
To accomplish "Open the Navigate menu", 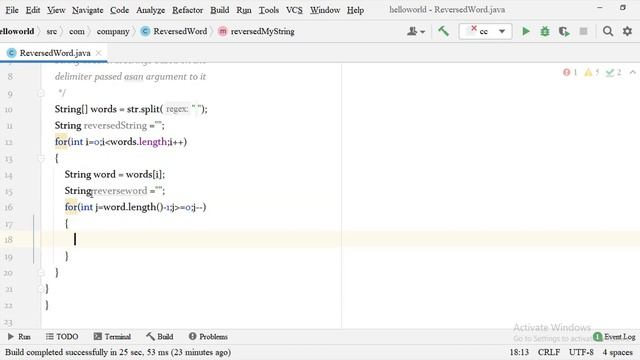I will coord(87,10).
